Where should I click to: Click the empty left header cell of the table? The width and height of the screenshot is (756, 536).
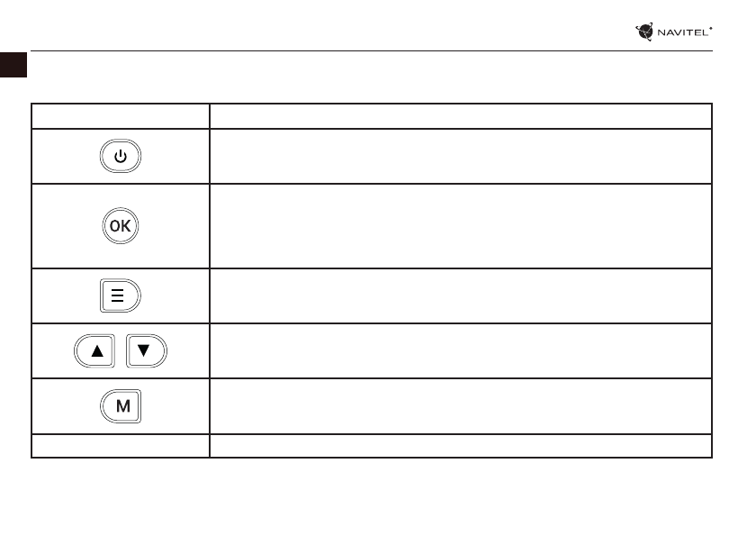121,115
